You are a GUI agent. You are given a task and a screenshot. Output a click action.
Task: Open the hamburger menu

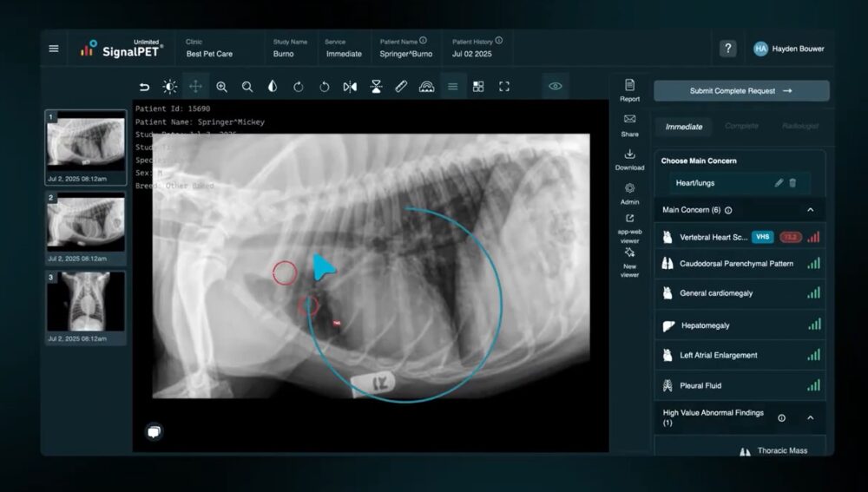(x=54, y=49)
